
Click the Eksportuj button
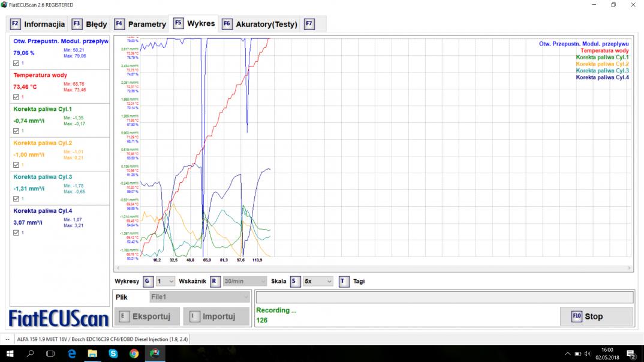pos(147,316)
